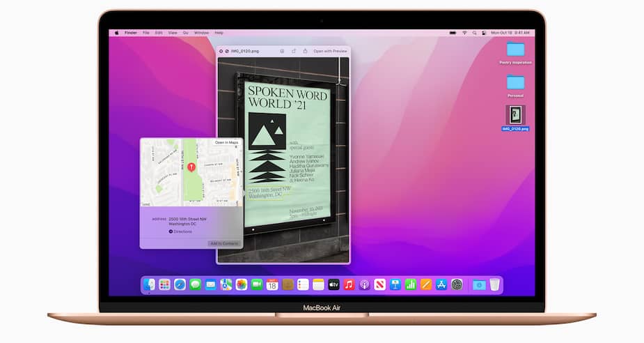
Task: Open Safari from the Dock
Action: [180, 284]
